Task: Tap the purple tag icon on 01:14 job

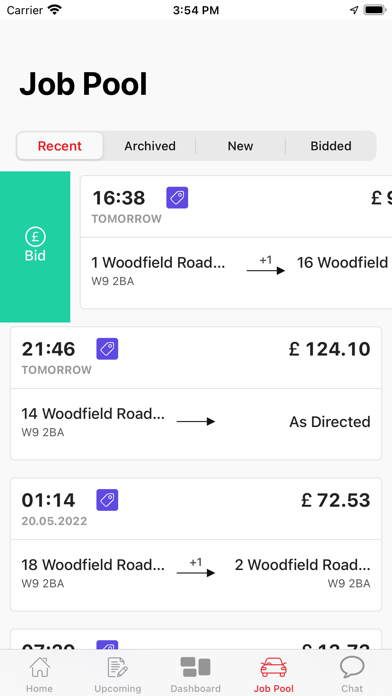Action: point(107,500)
